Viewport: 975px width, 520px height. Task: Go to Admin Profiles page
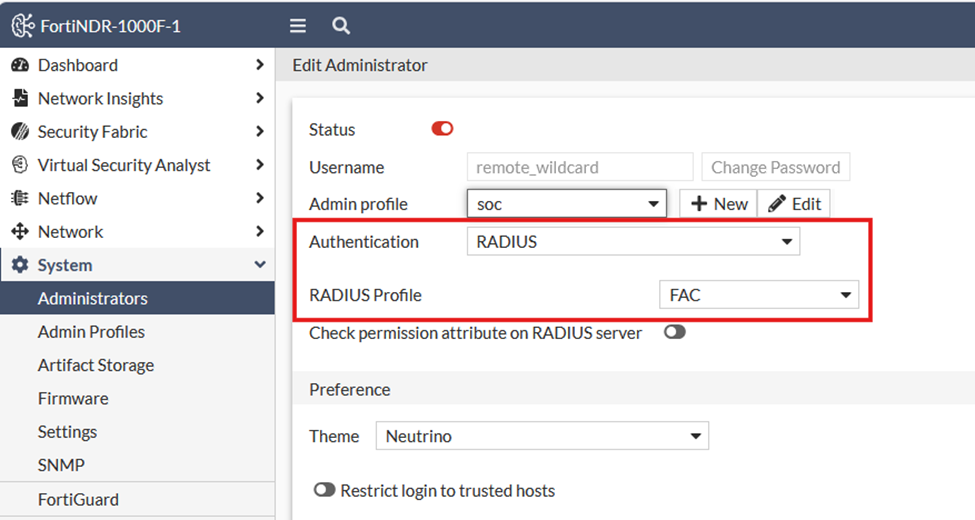coord(137,332)
